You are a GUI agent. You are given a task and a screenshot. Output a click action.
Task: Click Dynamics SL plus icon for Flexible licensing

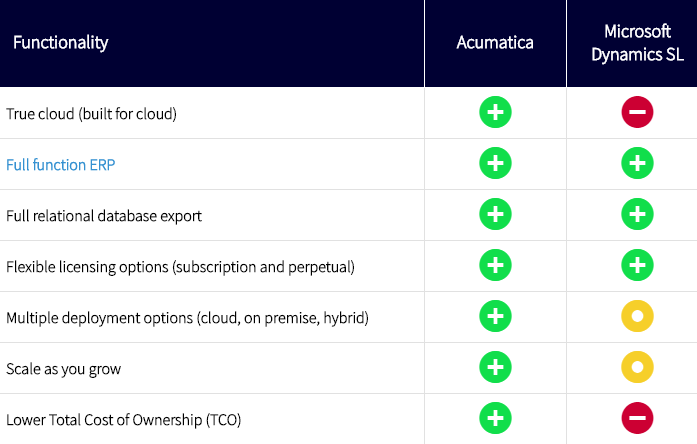click(x=637, y=265)
